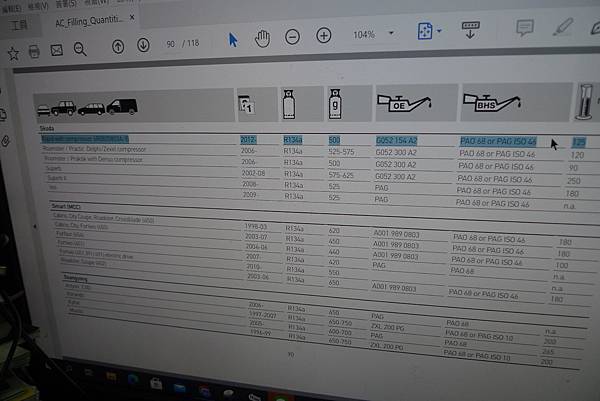This screenshot has width=600, height=401.
Task: Zoom in with the plus button
Action: (324, 36)
